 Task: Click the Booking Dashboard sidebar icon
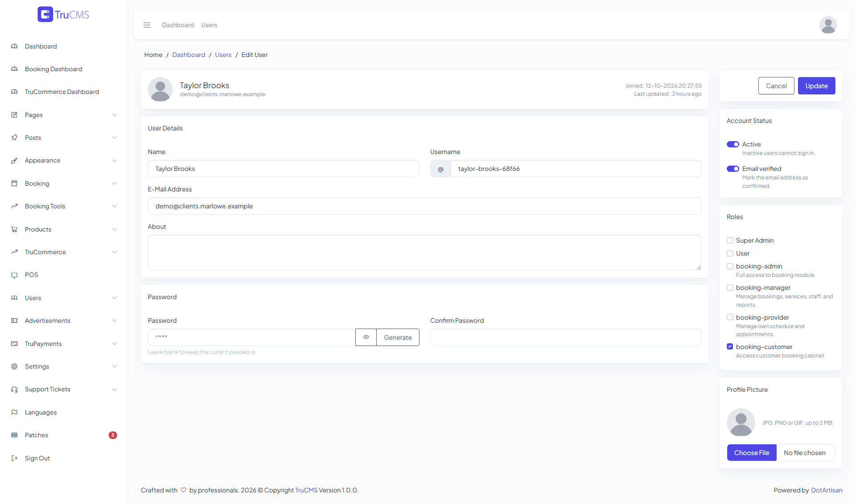point(14,69)
